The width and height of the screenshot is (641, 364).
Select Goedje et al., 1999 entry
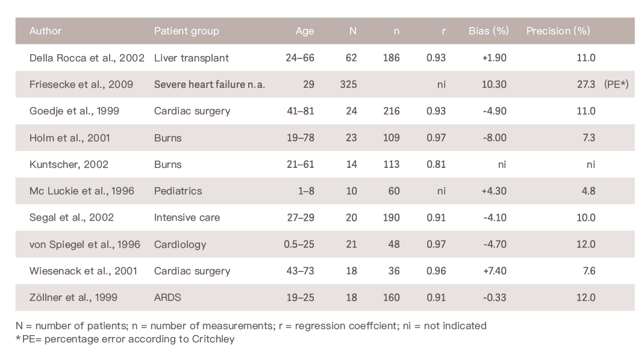(x=75, y=111)
